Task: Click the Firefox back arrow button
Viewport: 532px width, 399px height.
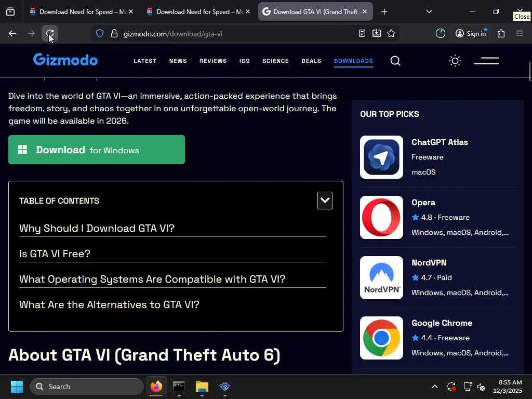Action: pyautogui.click(x=12, y=33)
